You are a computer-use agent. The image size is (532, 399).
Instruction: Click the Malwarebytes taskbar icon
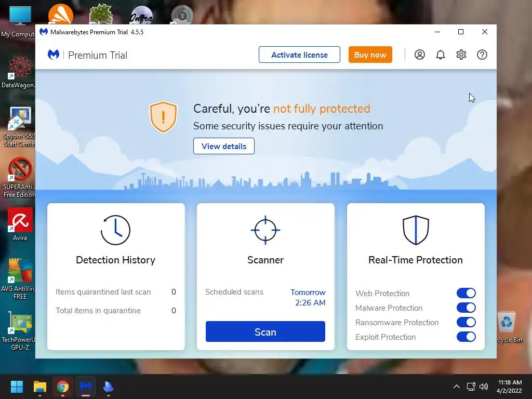(x=86, y=387)
